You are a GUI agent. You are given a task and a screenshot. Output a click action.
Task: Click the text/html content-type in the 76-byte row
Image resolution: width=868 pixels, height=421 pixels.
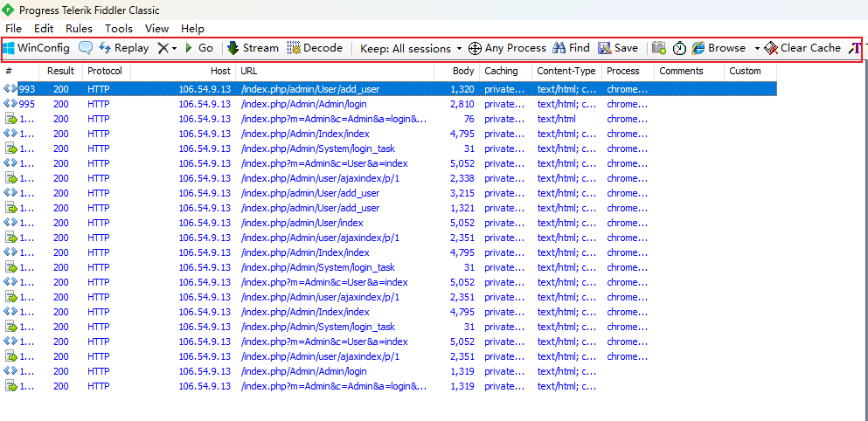point(556,119)
